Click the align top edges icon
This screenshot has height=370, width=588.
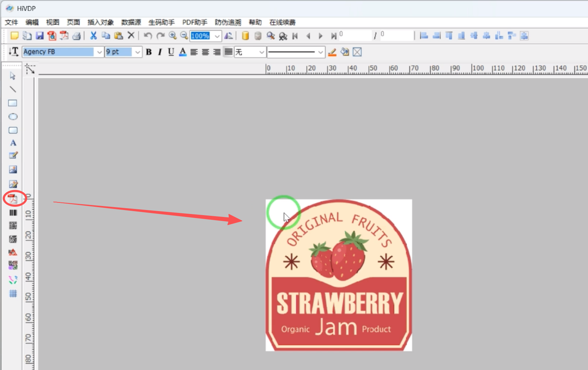[449, 36]
